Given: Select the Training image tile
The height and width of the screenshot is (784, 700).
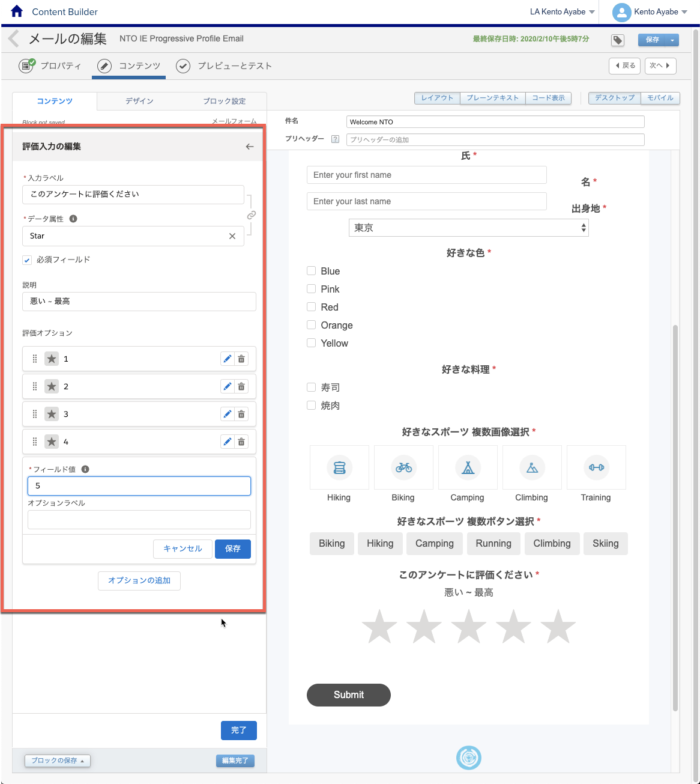Looking at the screenshot, I should pyautogui.click(x=596, y=467).
